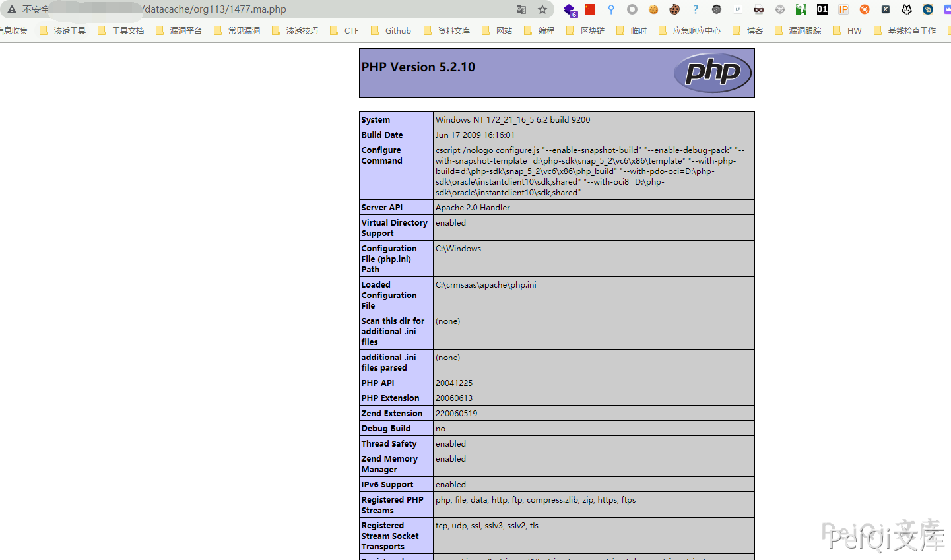Click the 'Zend Memory Manager' row label

tap(389, 464)
